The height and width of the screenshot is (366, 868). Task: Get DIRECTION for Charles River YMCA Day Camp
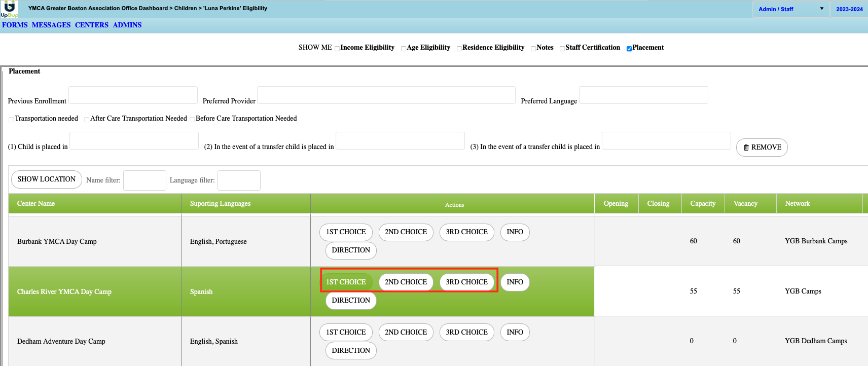(x=351, y=301)
